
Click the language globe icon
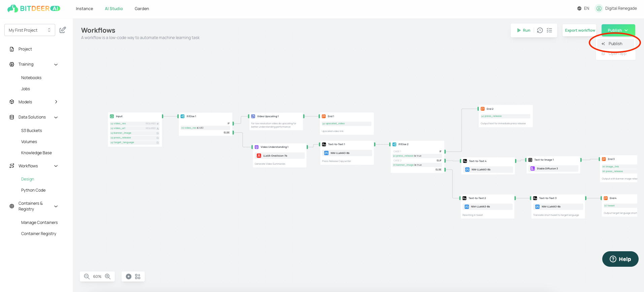pyautogui.click(x=579, y=8)
